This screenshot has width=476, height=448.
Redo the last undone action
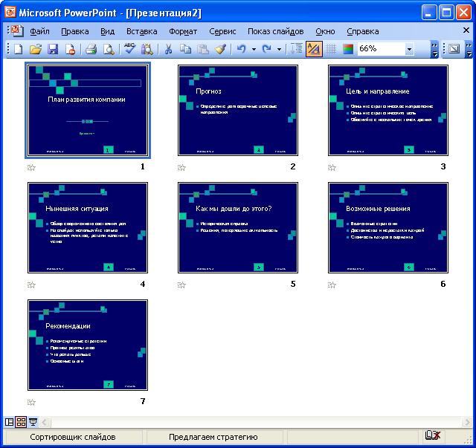[x=266, y=49]
